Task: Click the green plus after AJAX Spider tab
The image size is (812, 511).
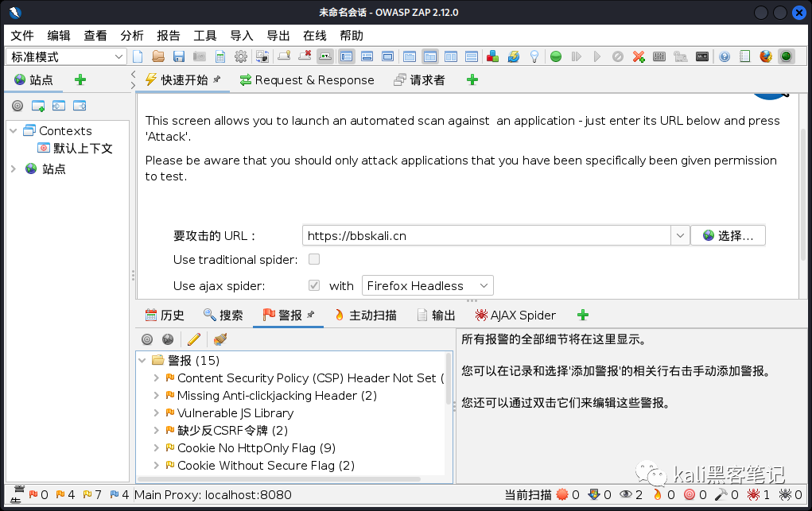Action: point(583,315)
